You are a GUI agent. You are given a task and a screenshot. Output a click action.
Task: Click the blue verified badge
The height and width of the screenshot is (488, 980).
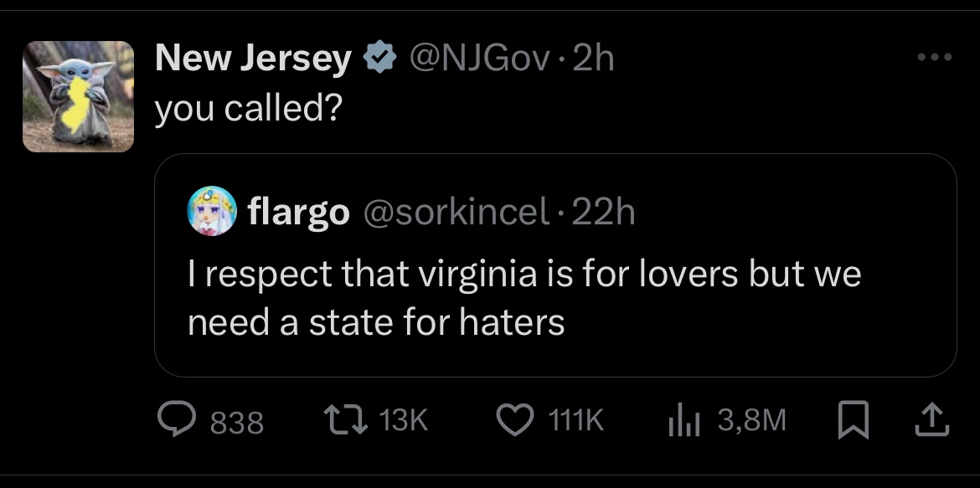(x=379, y=59)
